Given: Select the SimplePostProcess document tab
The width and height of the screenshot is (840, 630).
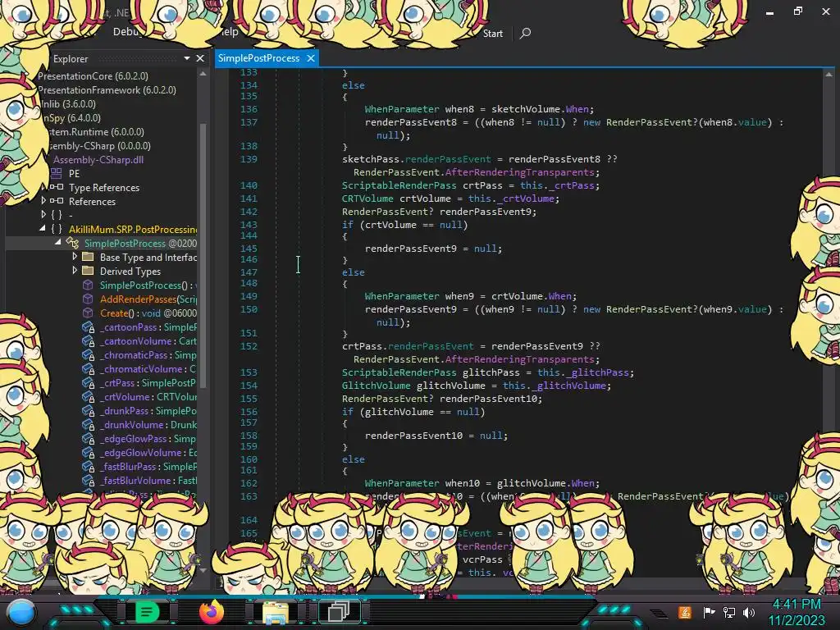Looking at the screenshot, I should coord(258,58).
